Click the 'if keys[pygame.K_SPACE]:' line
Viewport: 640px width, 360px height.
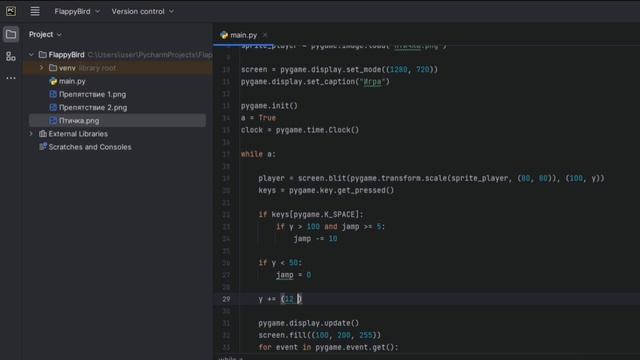point(311,215)
